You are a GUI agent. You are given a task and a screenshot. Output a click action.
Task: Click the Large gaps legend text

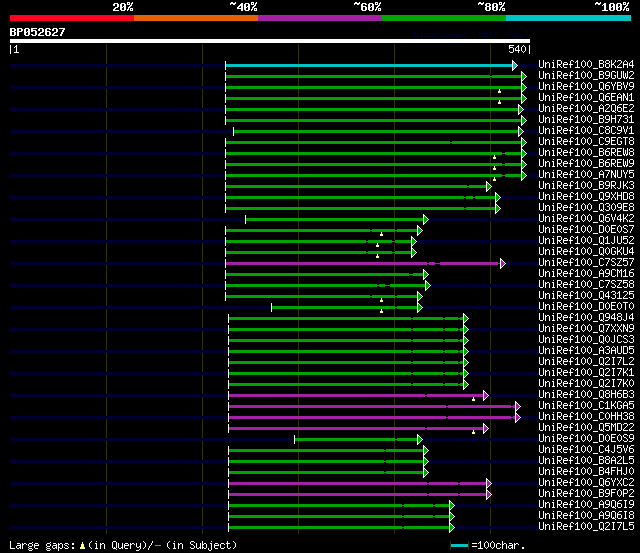point(123,545)
